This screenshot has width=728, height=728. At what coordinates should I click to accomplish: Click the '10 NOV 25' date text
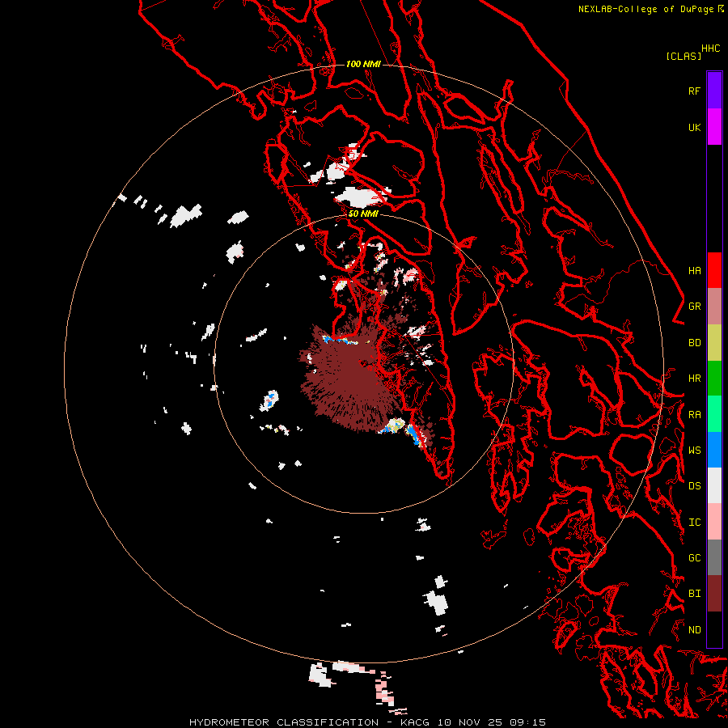point(470,722)
